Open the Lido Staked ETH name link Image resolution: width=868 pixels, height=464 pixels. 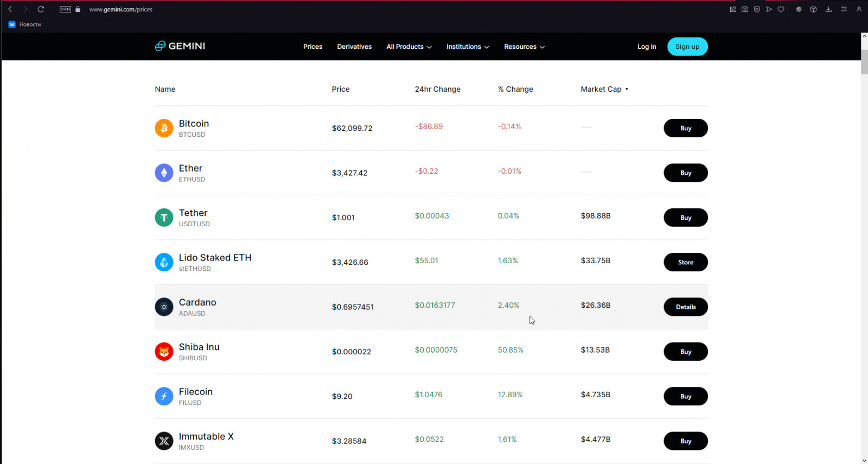point(215,258)
